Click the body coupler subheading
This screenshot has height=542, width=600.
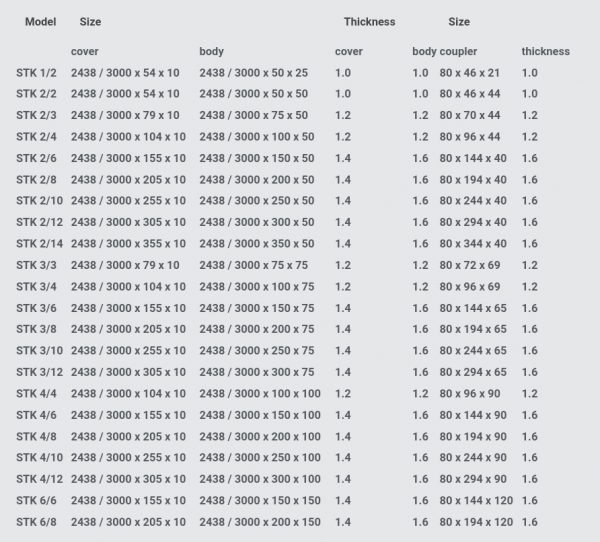pos(444,51)
